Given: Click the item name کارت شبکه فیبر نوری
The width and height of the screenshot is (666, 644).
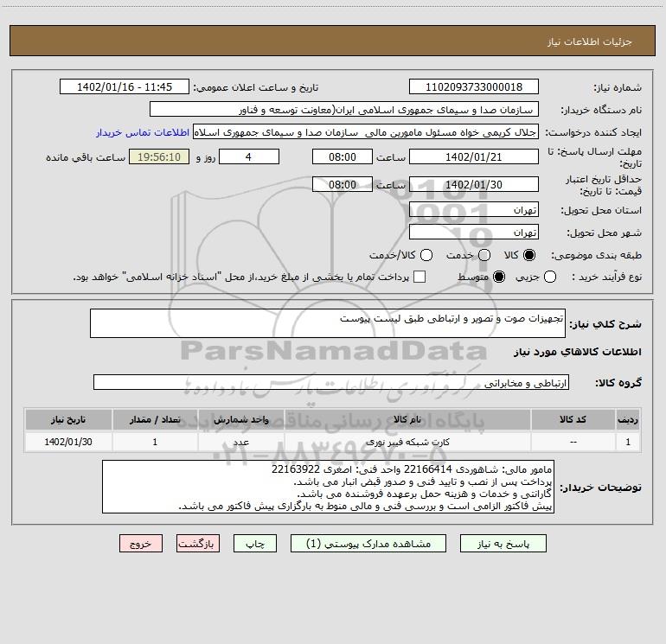Looking at the screenshot, I should [x=407, y=442].
